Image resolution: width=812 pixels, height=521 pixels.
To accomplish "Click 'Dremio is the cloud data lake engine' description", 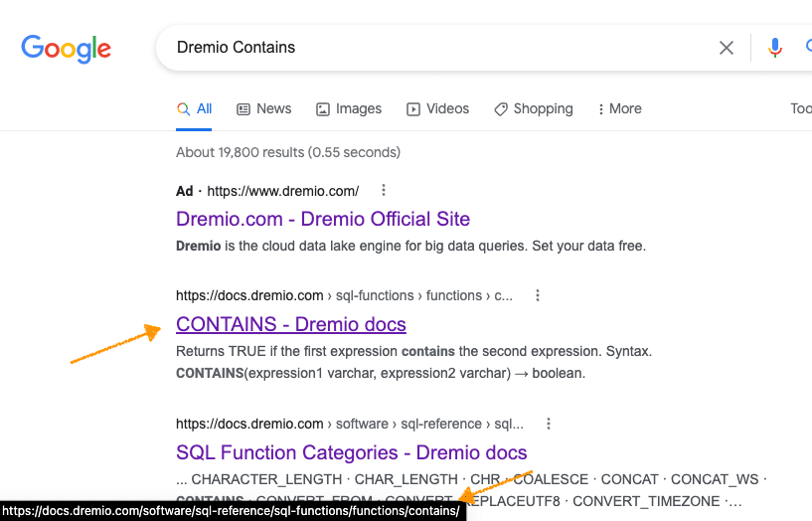I will click(x=410, y=246).
